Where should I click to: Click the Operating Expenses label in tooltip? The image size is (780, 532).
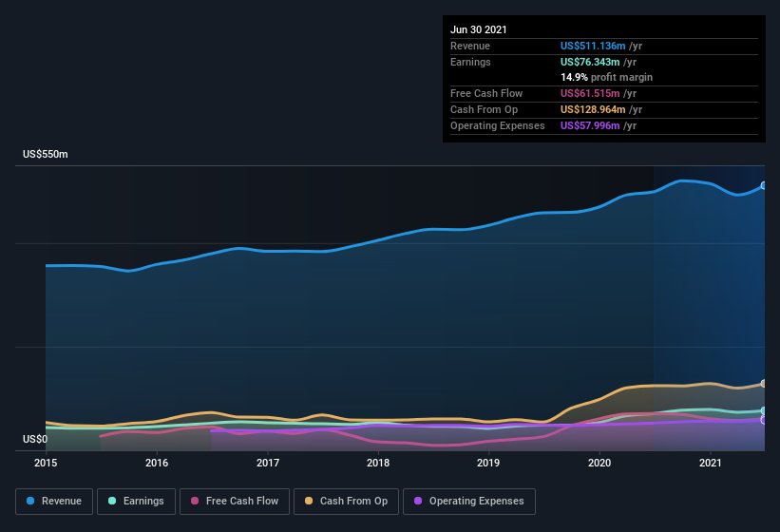click(498, 125)
